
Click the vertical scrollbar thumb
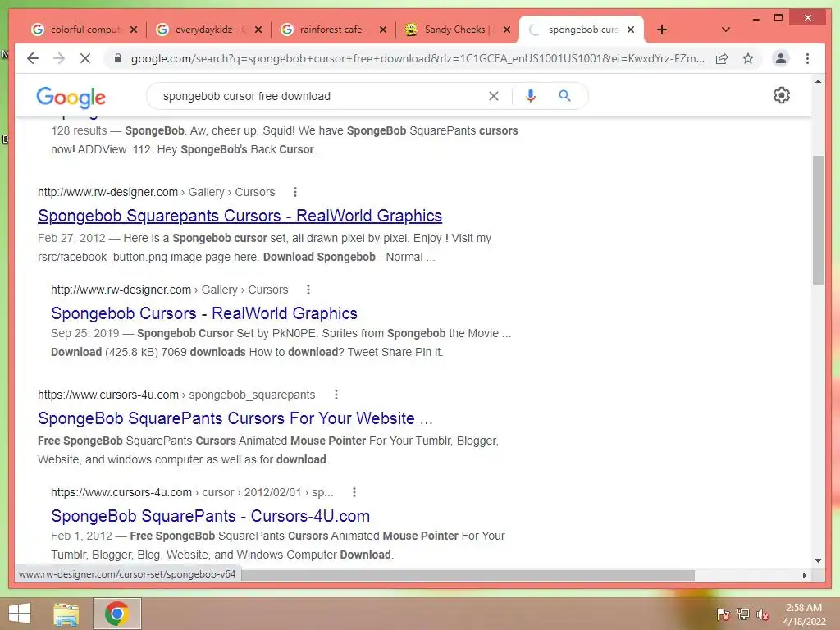tap(818, 220)
